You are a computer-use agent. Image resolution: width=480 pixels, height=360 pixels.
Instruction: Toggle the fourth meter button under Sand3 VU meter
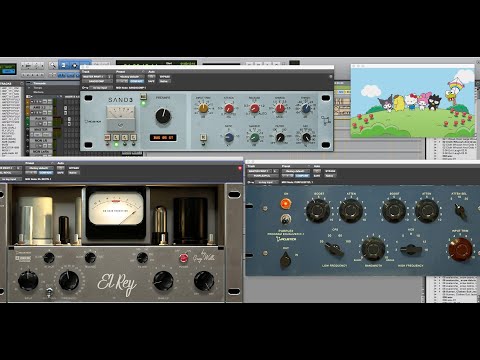[x=133, y=137]
